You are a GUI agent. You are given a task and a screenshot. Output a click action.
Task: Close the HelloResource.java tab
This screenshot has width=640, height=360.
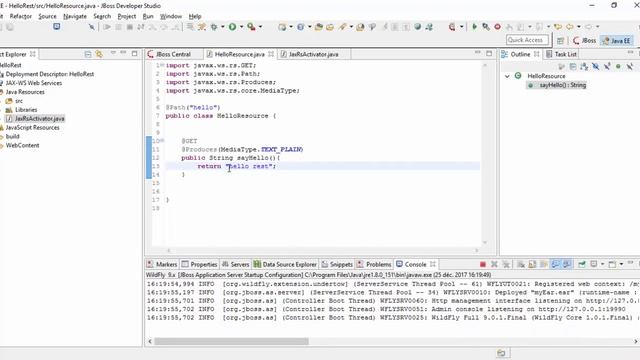tap(271, 54)
